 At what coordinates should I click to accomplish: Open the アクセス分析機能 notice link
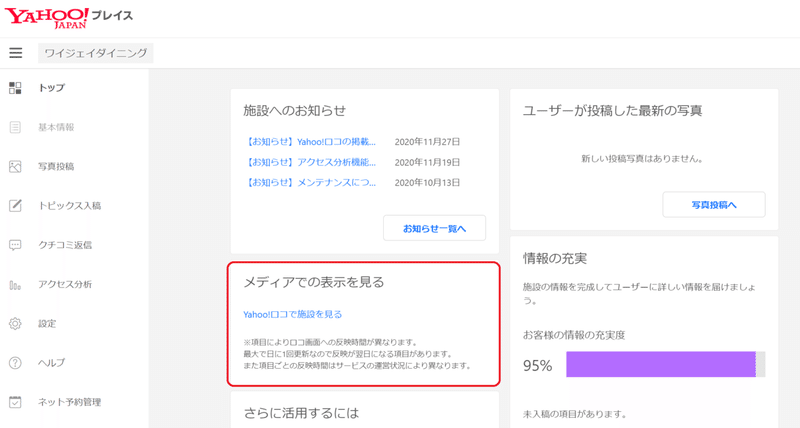(x=310, y=162)
